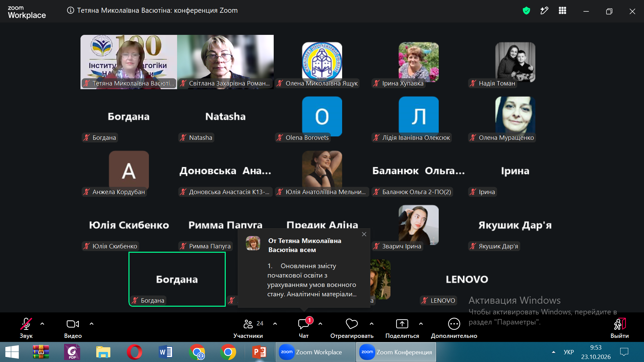The width and height of the screenshot is (644, 362).
Task: Open Opera browser from taskbar
Action: [x=134, y=352]
